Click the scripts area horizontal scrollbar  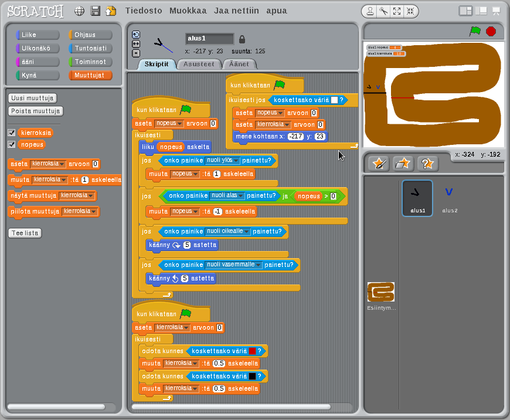pos(231,407)
